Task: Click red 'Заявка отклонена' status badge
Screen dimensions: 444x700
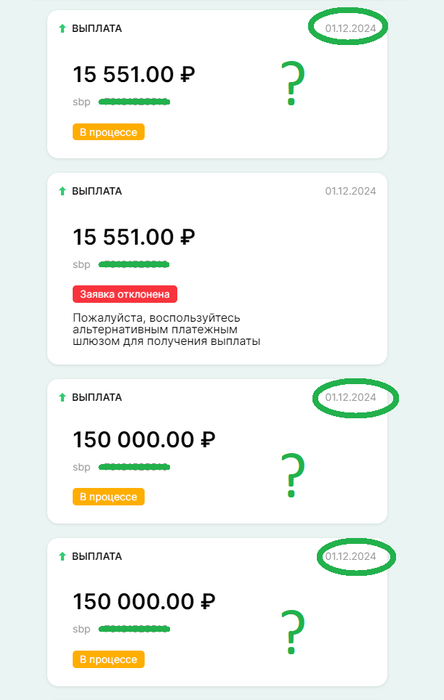Action: click(x=125, y=294)
